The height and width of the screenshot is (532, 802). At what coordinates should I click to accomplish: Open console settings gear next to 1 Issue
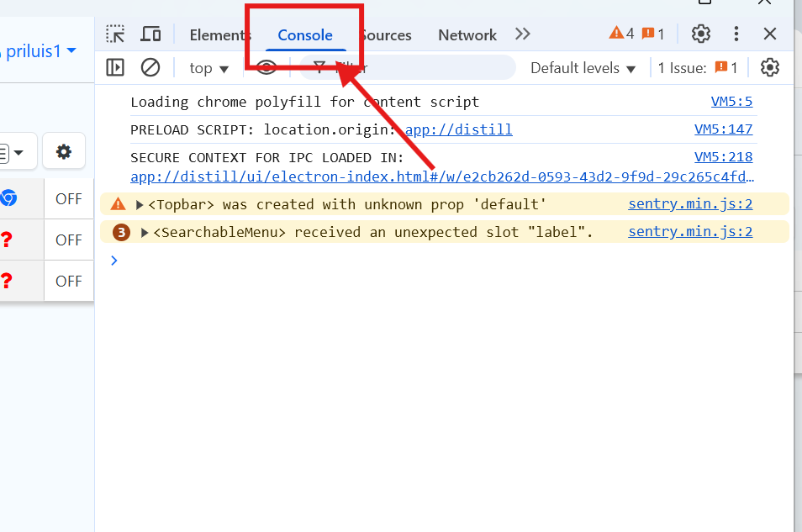point(769,68)
